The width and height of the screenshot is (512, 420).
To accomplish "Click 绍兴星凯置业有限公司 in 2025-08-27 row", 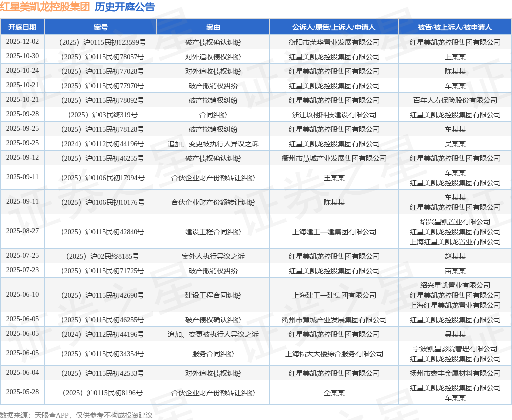I will point(455,222).
